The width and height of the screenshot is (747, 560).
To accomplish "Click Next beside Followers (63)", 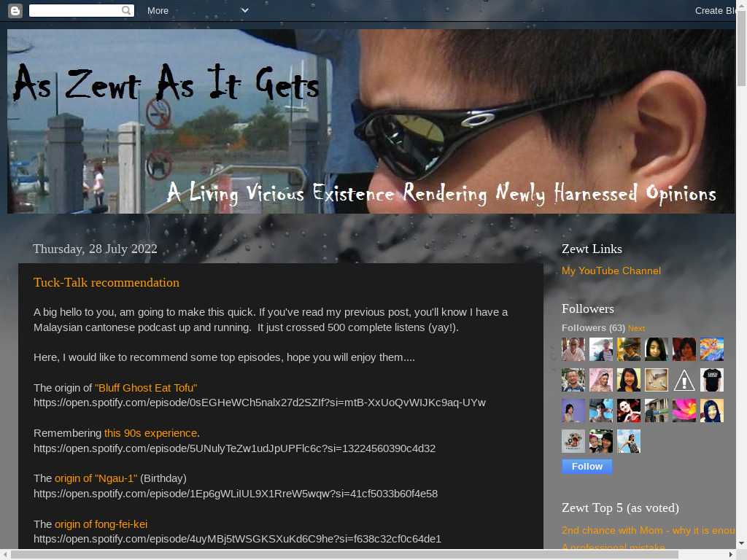I will click(x=636, y=328).
